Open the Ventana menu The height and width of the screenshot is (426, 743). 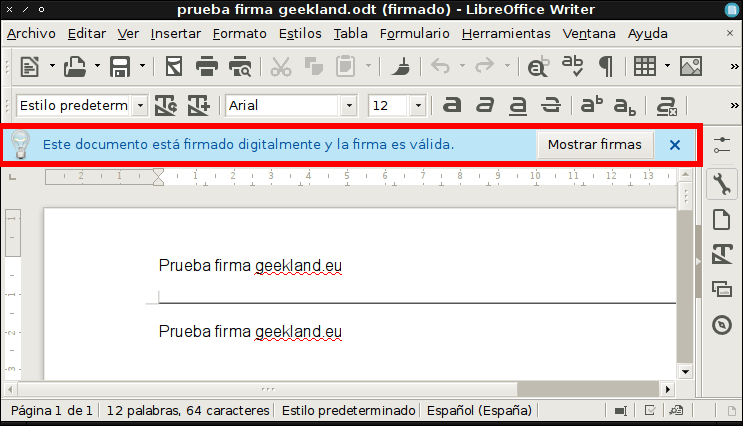(589, 34)
